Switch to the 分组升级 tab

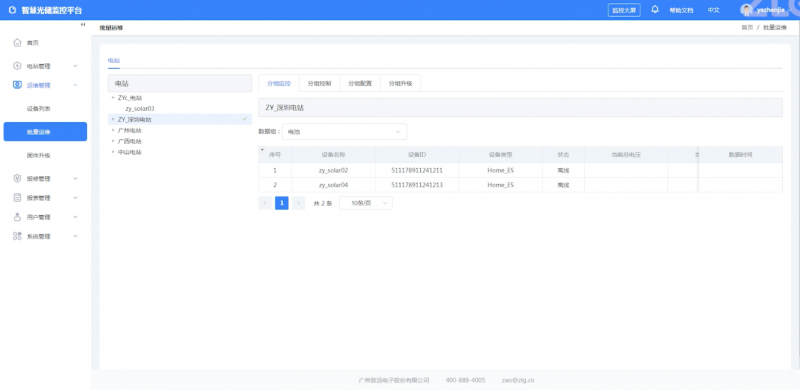(400, 83)
